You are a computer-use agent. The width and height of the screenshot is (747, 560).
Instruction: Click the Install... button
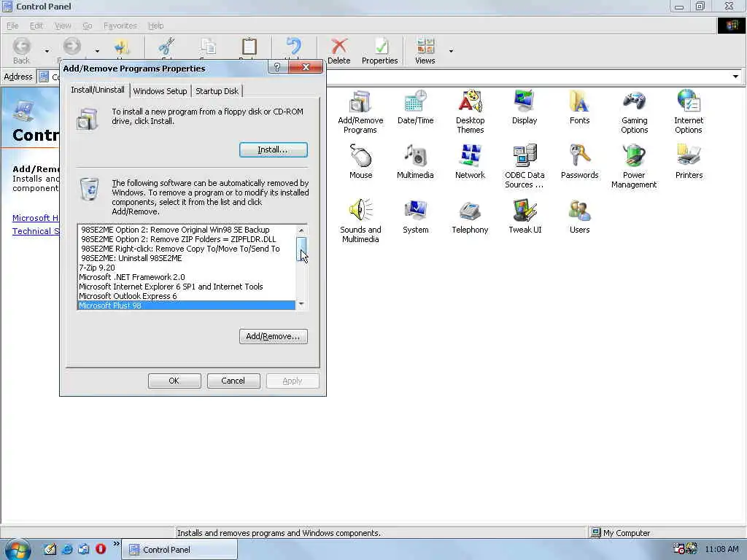tap(274, 149)
